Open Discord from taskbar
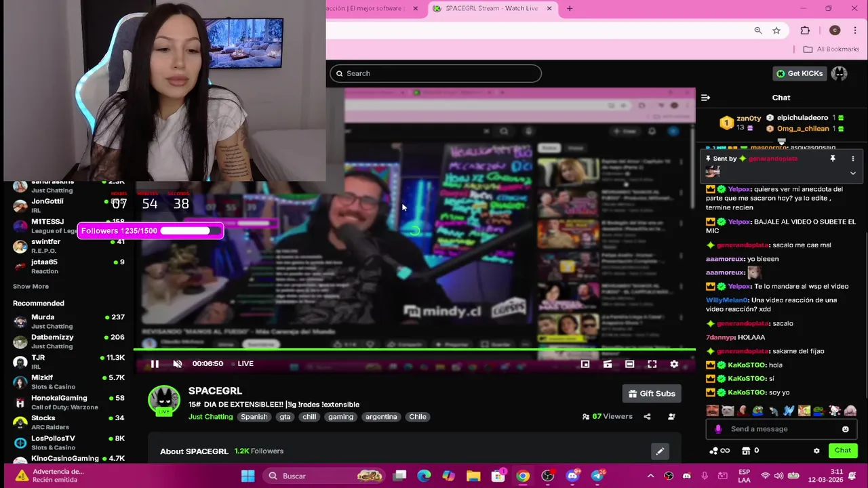 [x=572, y=476]
